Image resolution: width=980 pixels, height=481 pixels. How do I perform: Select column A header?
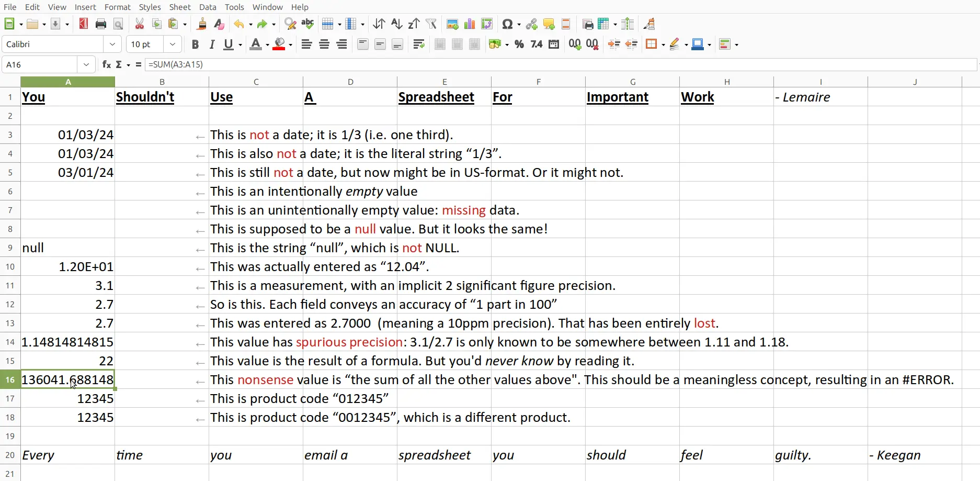point(68,82)
